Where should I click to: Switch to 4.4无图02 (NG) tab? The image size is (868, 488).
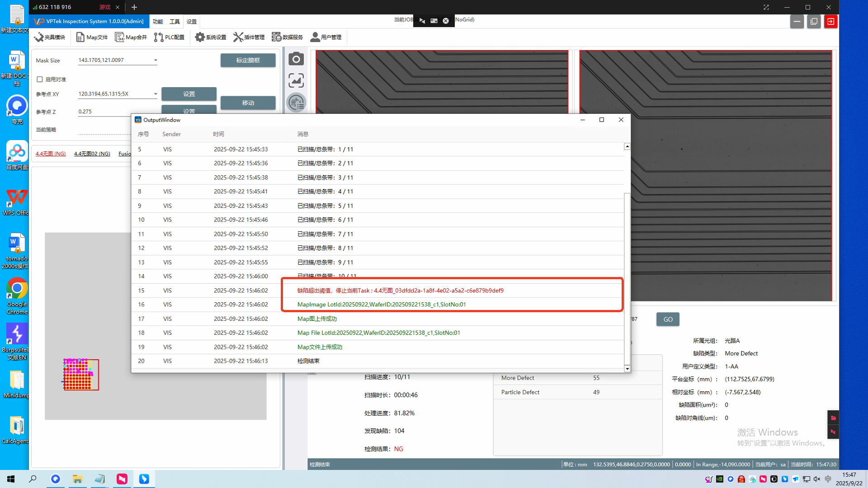(x=92, y=154)
